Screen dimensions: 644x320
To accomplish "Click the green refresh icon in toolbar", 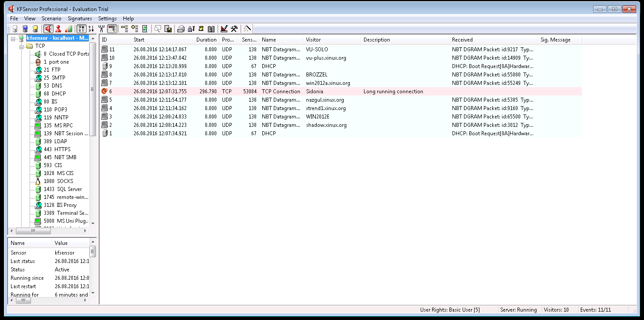I will (145, 29).
